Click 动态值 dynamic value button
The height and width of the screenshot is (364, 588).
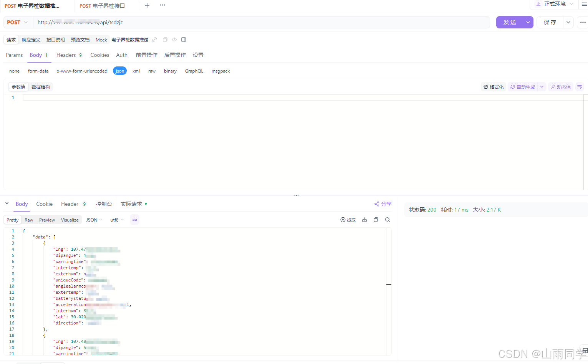click(x=561, y=87)
